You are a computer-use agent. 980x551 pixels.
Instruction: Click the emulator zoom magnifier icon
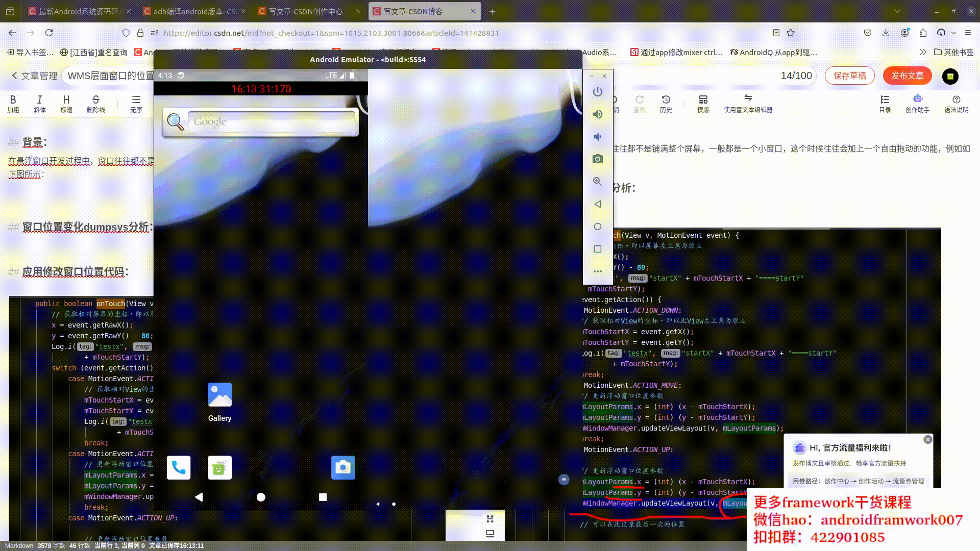tap(598, 182)
